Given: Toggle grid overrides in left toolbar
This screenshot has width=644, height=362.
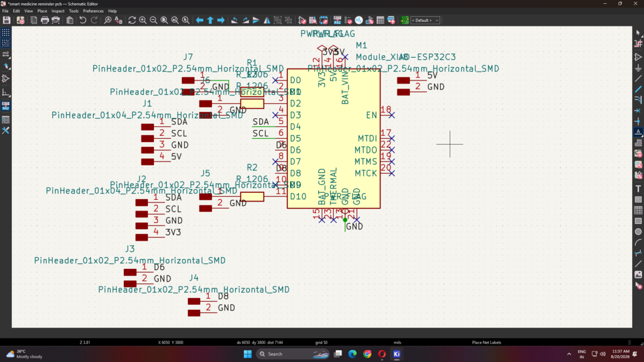Looking at the screenshot, I should click(6, 43).
